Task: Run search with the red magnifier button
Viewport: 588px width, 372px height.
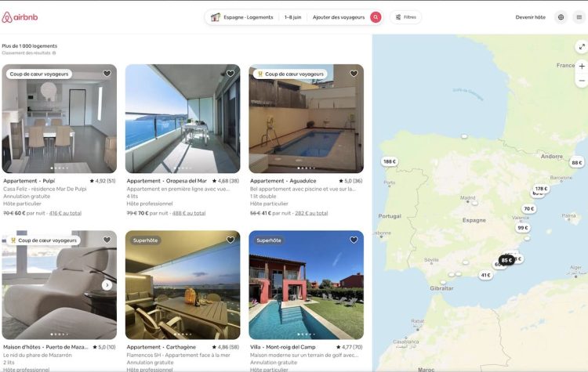Action: [x=376, y=17]
